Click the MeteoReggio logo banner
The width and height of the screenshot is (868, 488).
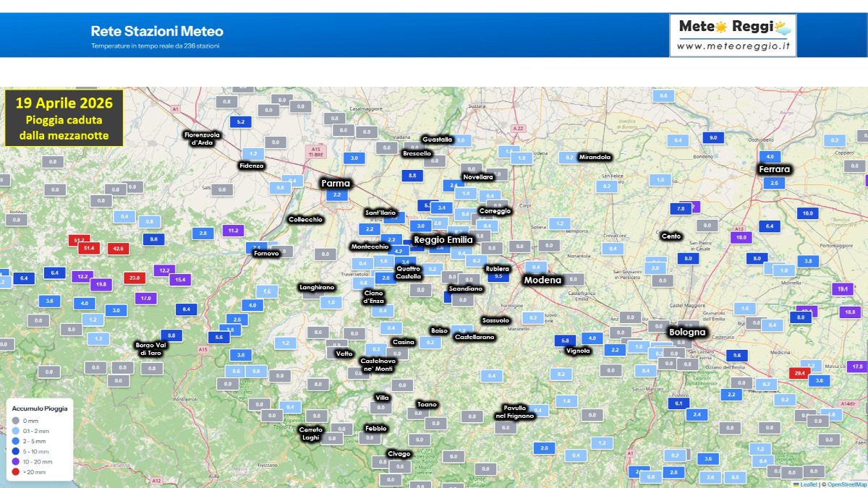point(732,35)
